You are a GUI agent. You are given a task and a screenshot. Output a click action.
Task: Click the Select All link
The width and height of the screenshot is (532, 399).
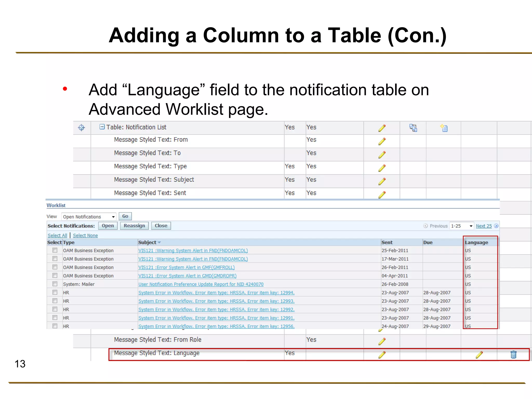57,235
